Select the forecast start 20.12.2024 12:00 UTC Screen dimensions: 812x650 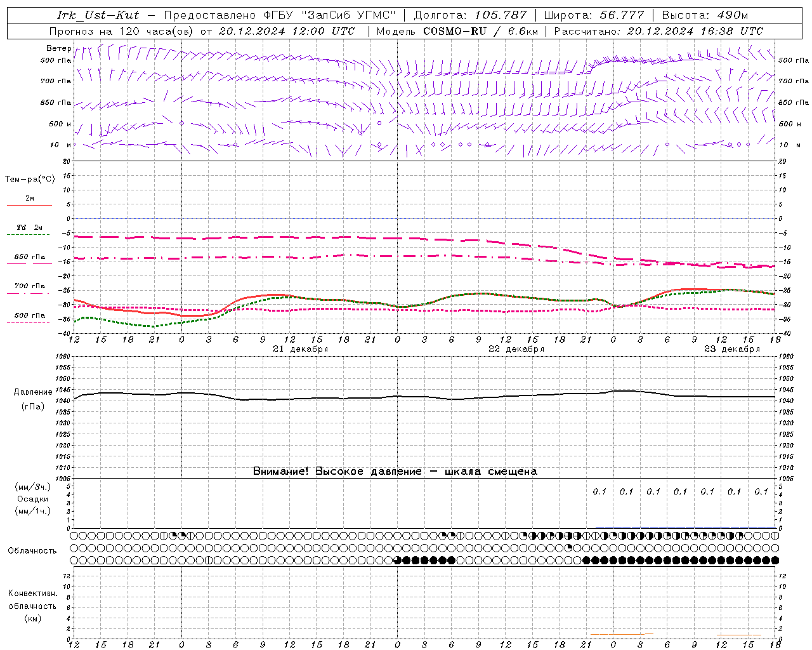pos(287,31)
